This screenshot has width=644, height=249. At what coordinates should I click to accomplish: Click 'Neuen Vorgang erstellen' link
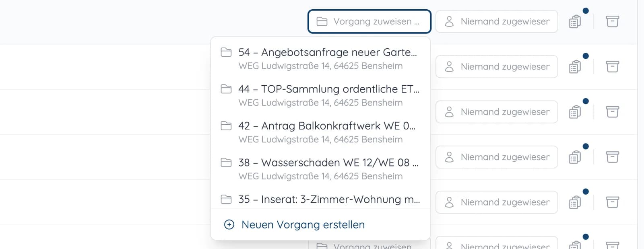click(303, 224)
